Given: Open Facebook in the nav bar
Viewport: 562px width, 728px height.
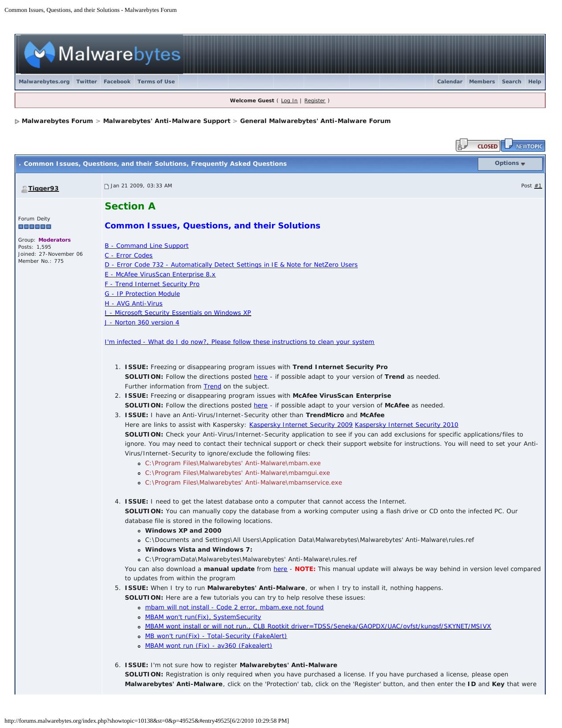Looking at the screenshot, I should tap(117, 82).
